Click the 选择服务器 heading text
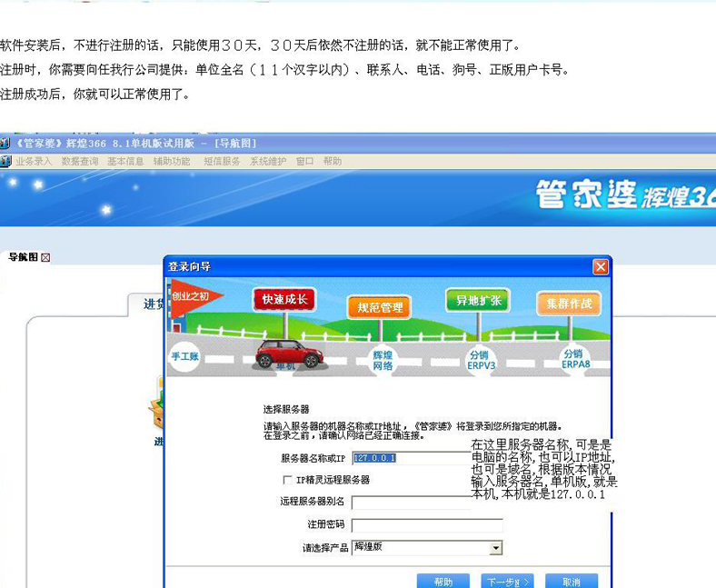The height and width of the screenshot is (588, 716). click(x=286, y=409)
